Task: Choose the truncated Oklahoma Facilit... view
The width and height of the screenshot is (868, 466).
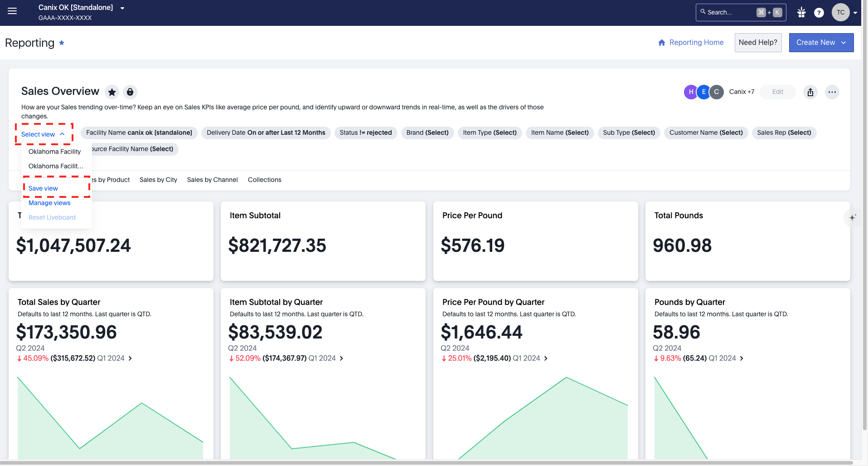Action: [x=56, y=166]
